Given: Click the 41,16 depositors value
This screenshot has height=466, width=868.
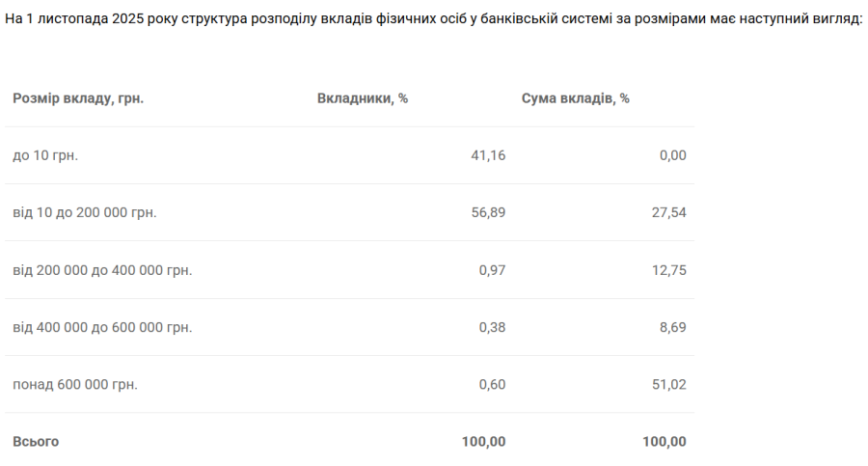Looking at the screenshot, I should click(x=486, y=155).
